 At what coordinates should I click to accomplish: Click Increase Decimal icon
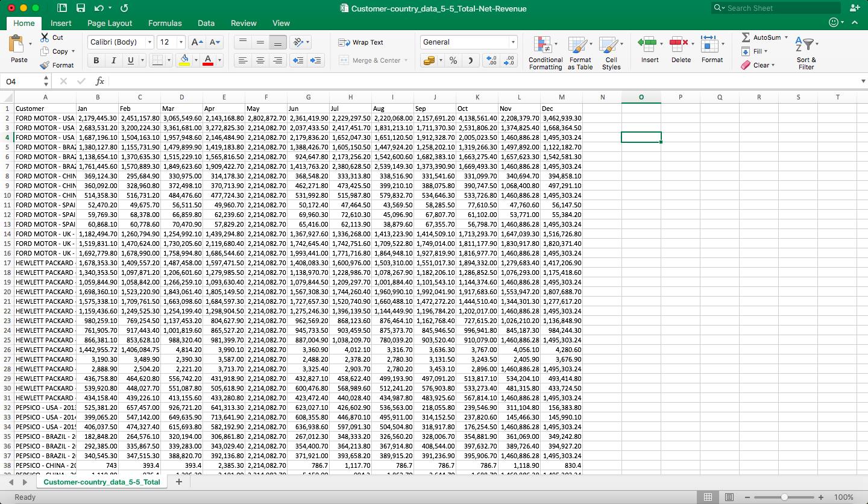coord(492,60)
